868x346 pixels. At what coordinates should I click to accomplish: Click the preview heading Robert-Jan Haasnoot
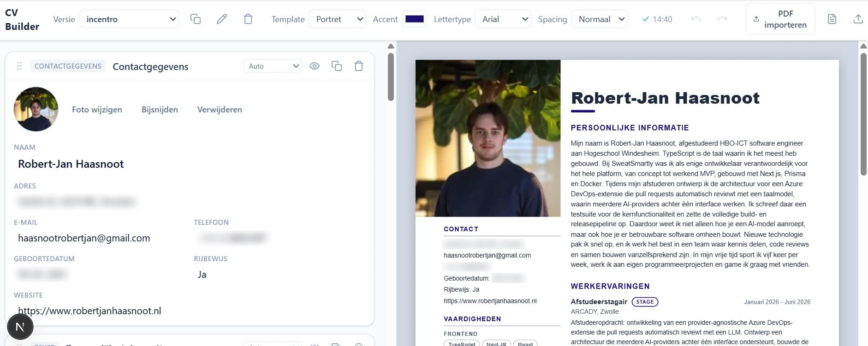click(665, 98)
